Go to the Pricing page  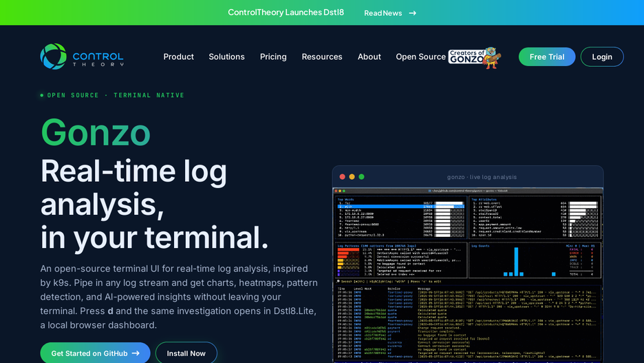pos(273,56)
